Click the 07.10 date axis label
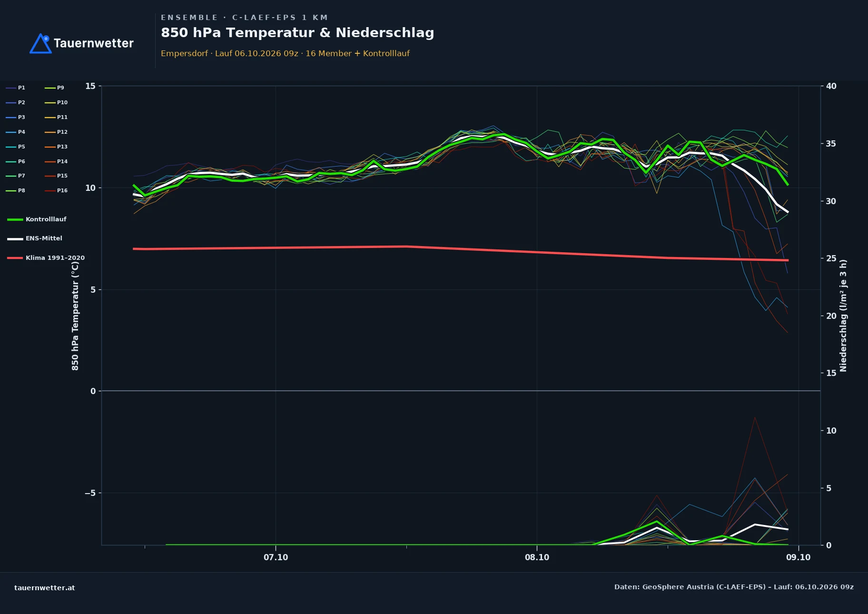868x614 pixels. (276, 557)
